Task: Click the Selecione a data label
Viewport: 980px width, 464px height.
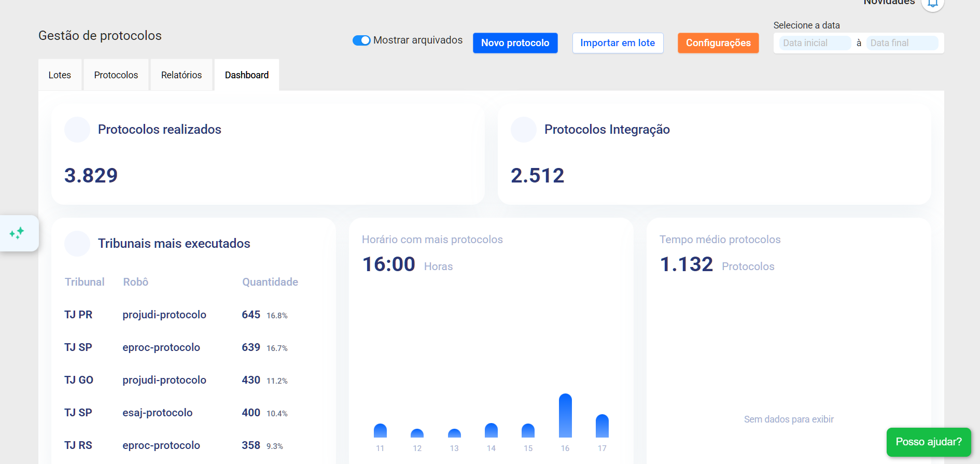Action: tap(806, 25)
